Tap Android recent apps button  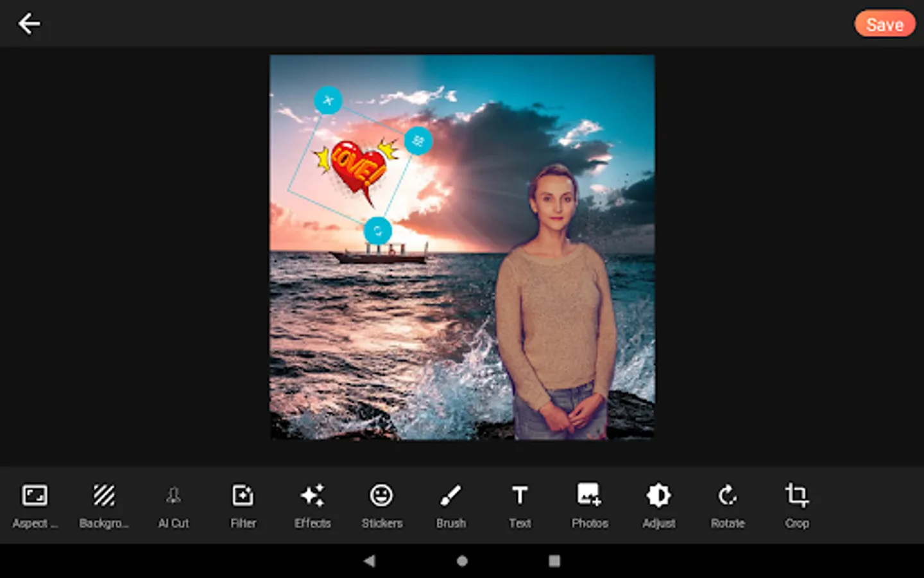point(554,561)
